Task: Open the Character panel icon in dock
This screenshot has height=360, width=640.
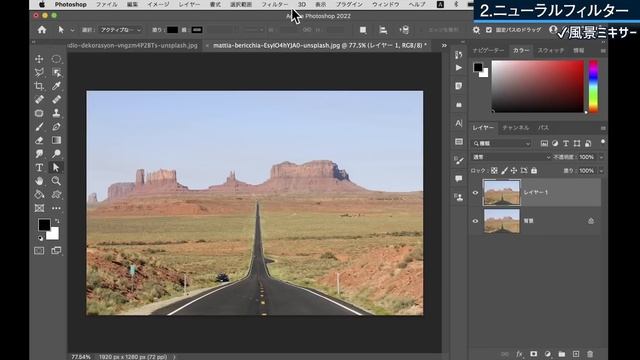Action: click(459, 123)
